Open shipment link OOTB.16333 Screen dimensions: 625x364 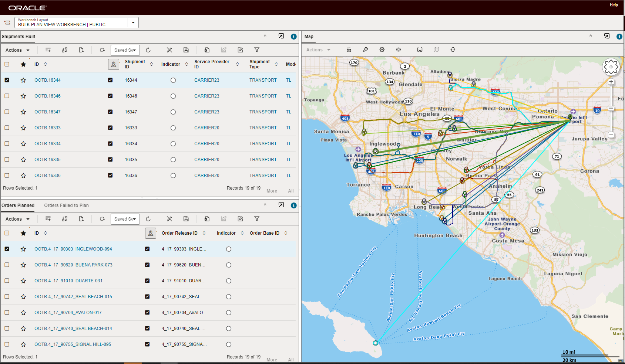47,128
